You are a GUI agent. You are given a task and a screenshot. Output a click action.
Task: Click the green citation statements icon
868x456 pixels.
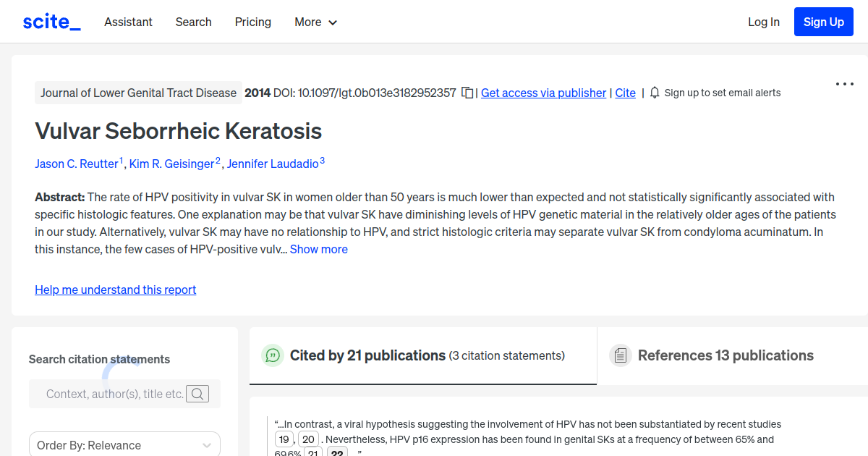coord(272,355)
